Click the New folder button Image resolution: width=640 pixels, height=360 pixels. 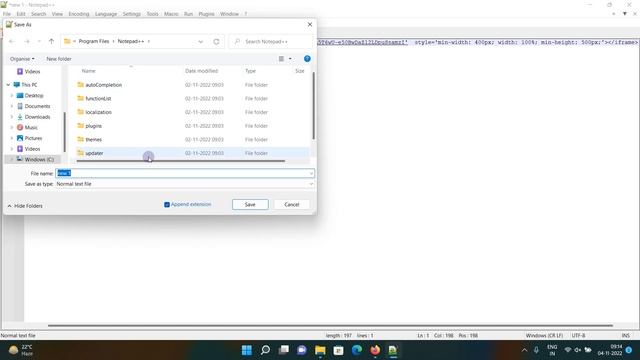(x=59, y=59)
